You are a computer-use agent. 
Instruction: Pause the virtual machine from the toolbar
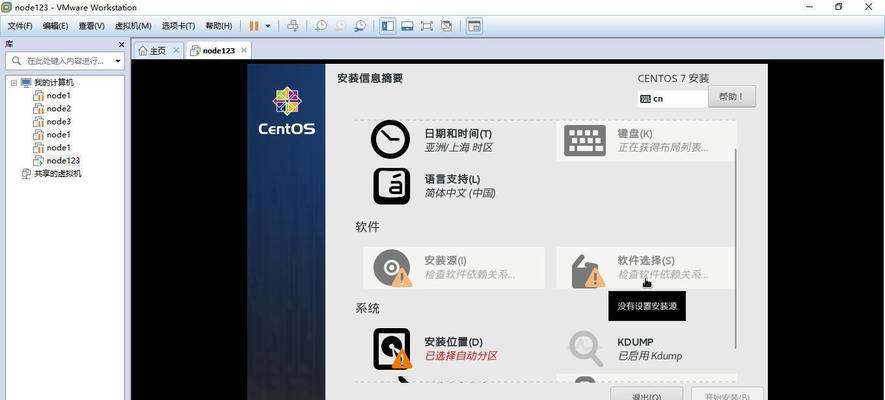tap(254, 26)
